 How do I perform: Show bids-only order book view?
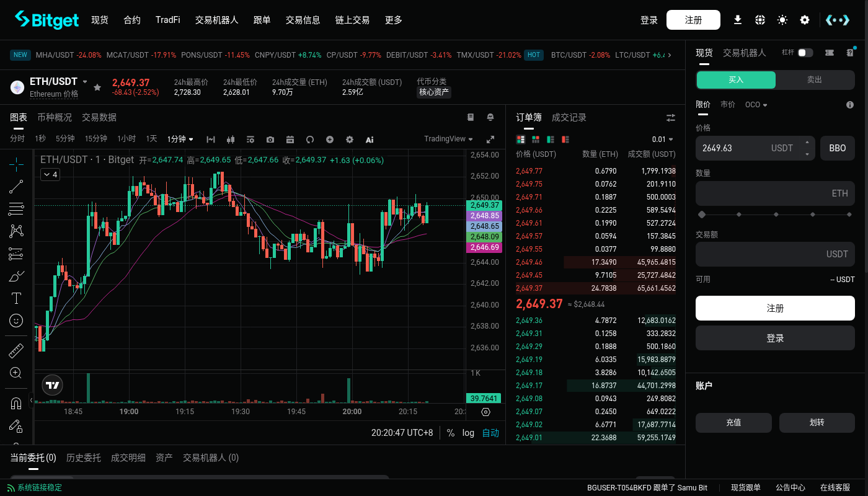coord(550,139)
